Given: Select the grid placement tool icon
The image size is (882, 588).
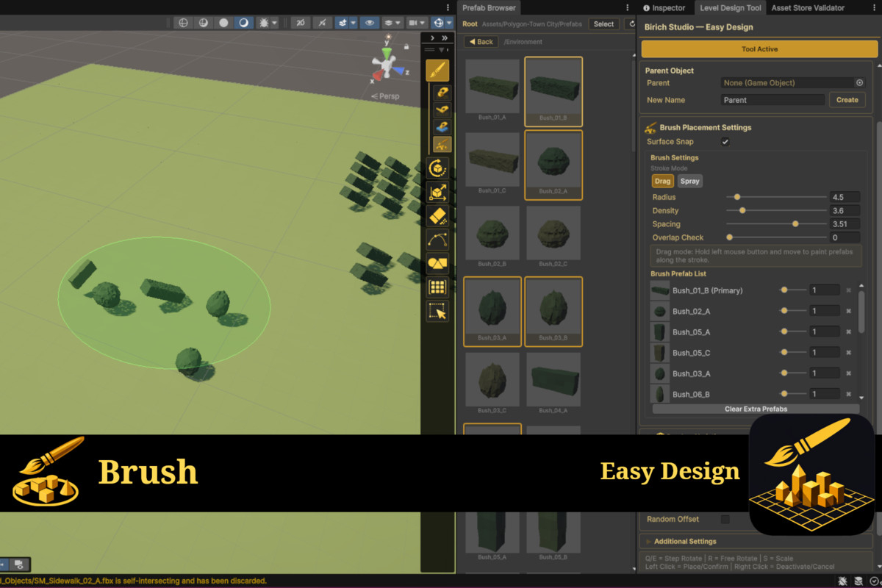Looking at the screenshot, I should 437,287.
